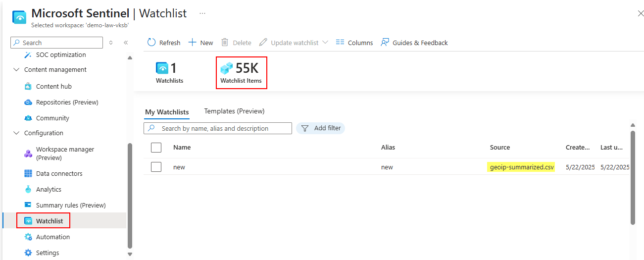644x260 pixels.
Task: Click the Watchlist sidebar icon
Action: (28, 221)
